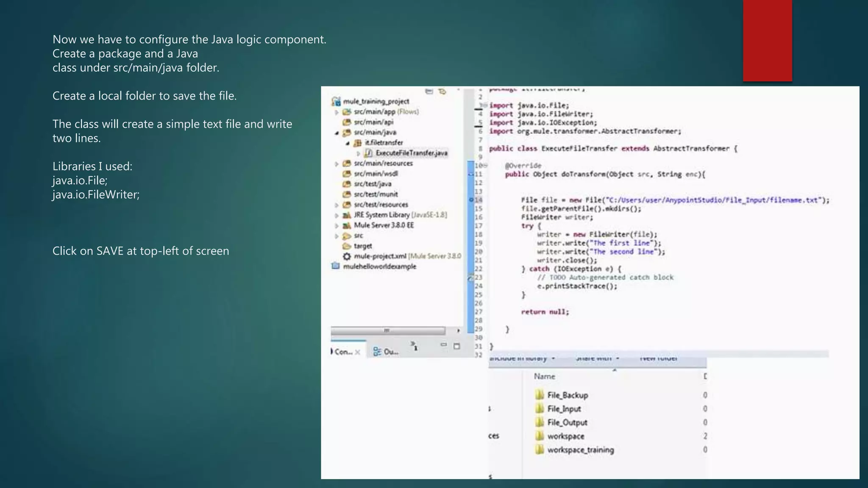868x488 pixels.
Task: Click the file path string on line 14
Action: click(714, 200)
